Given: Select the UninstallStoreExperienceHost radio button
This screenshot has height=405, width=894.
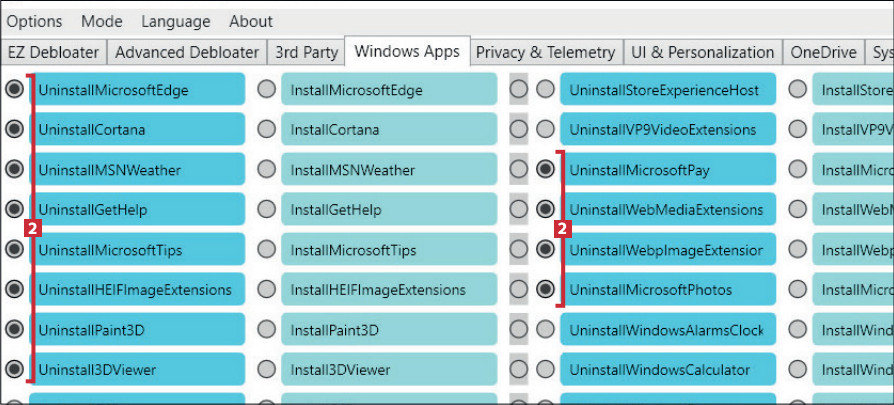Looking at the screenshot, I should click(x=545, y=89).
